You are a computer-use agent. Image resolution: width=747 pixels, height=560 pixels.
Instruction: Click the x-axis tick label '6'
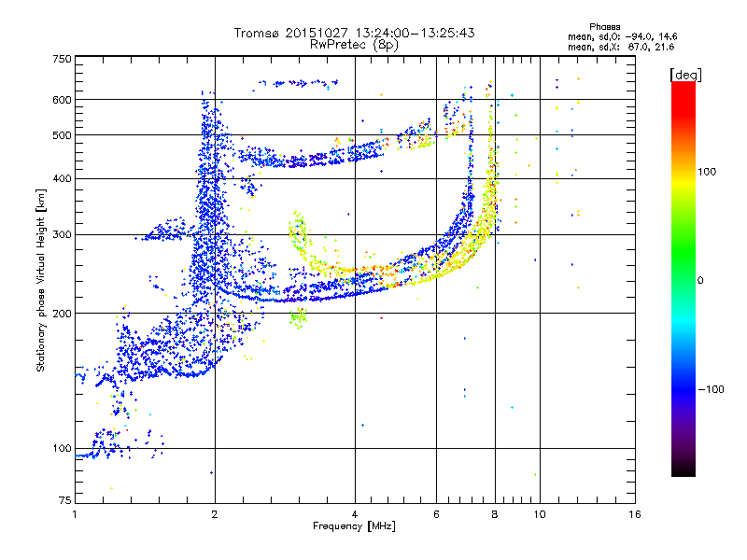point(436,514)
